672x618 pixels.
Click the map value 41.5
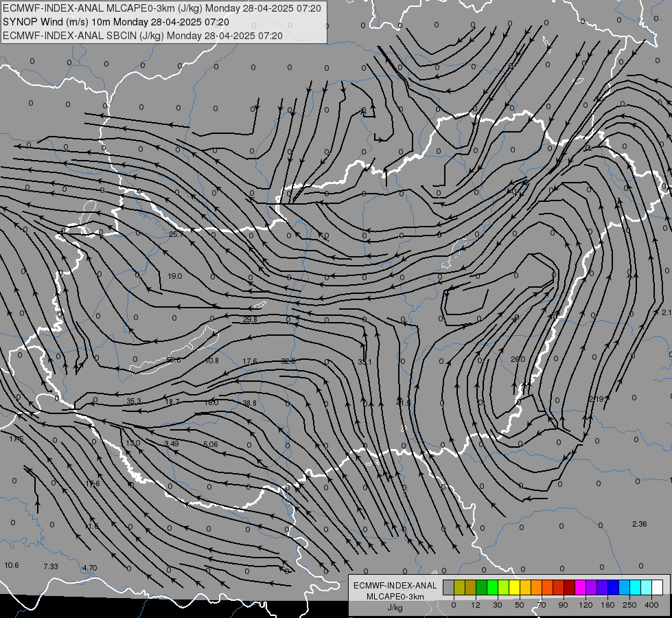coord(404,403)
